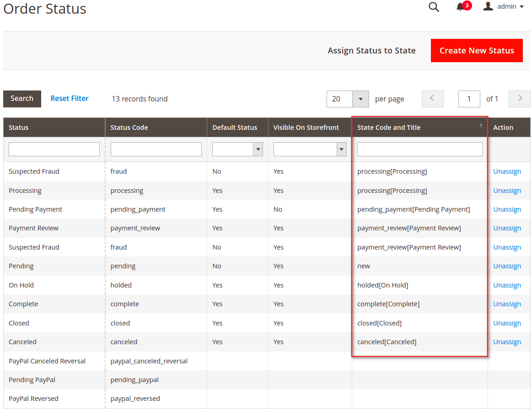Sort by Visible On Storefront column header
The height and width of the screenshot is (410, 532).
tap(310, 128)
